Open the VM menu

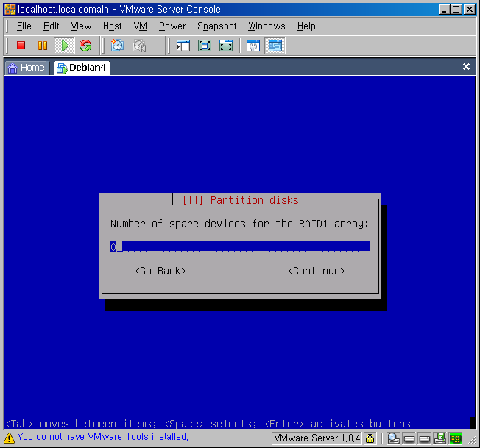(141, 26)
